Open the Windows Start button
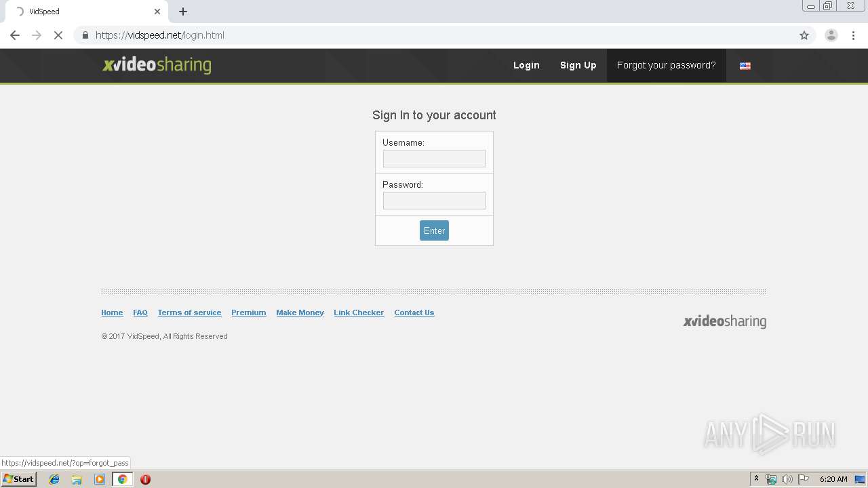Screen dimensions: 868x488 tap(18, 479)
